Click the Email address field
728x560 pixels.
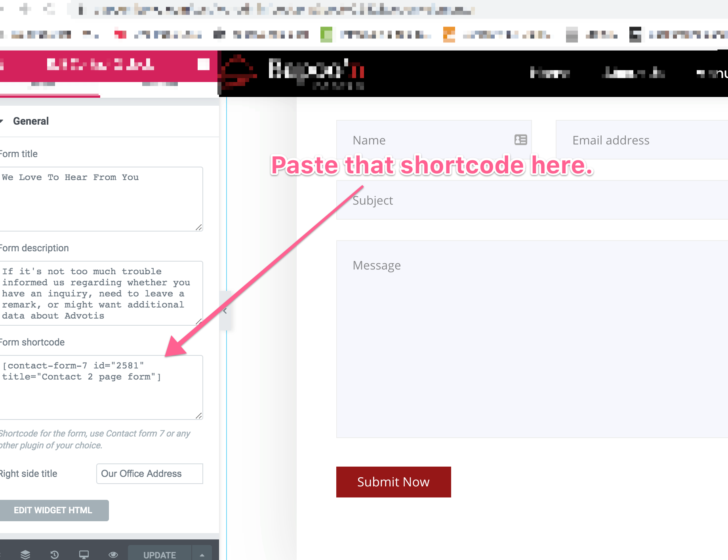(642, 140)
